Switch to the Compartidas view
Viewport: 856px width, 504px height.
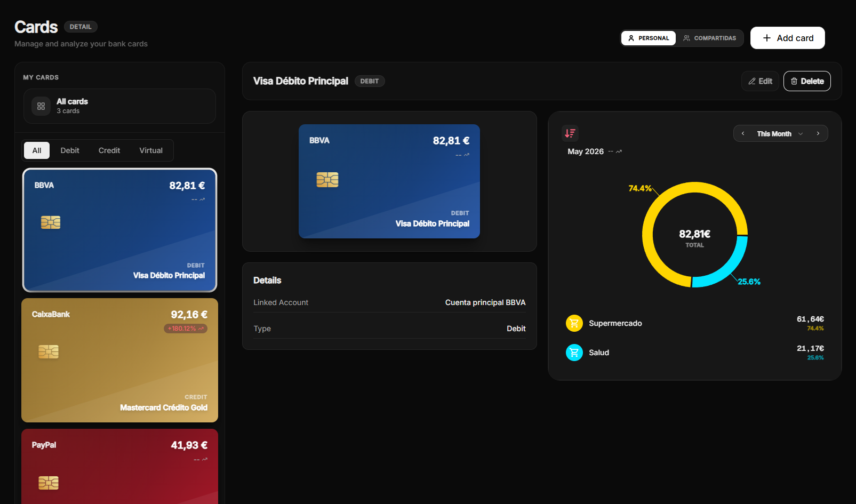tap(710, 38)
